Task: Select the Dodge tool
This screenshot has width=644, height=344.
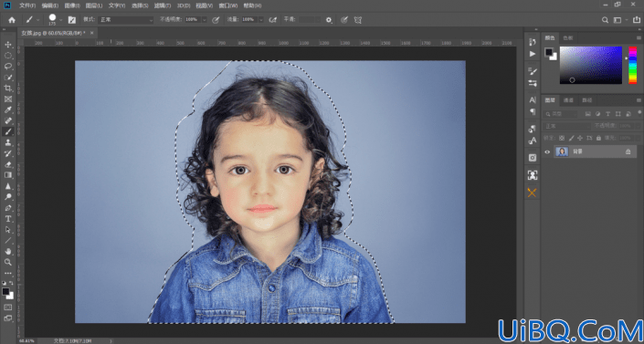Action: coord(8,196)
